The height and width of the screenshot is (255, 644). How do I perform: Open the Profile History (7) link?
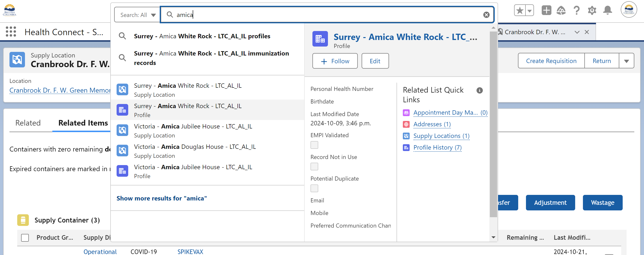point(437,148)
